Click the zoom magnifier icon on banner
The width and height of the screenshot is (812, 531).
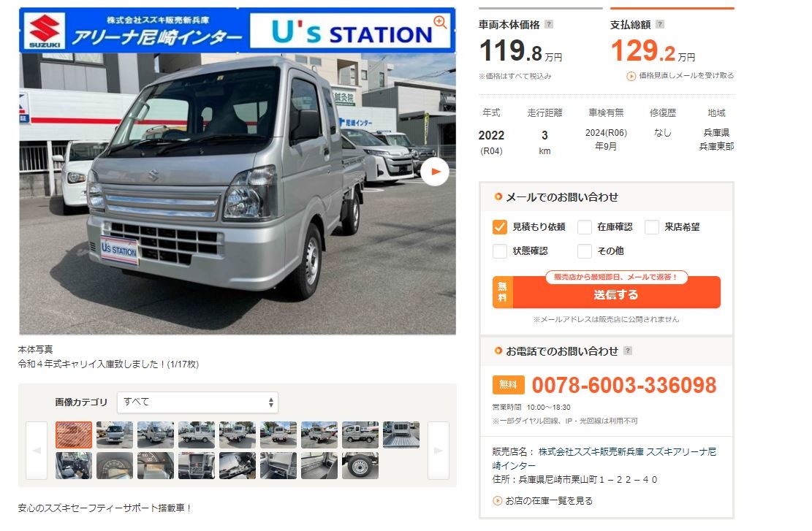tap(440, 22)
